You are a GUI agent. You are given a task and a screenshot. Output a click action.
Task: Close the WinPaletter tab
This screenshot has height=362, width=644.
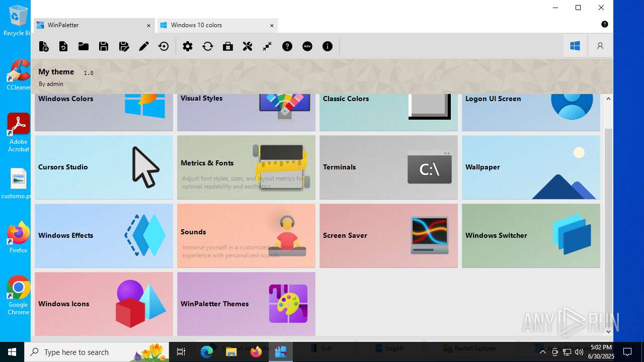pos(148,25)
